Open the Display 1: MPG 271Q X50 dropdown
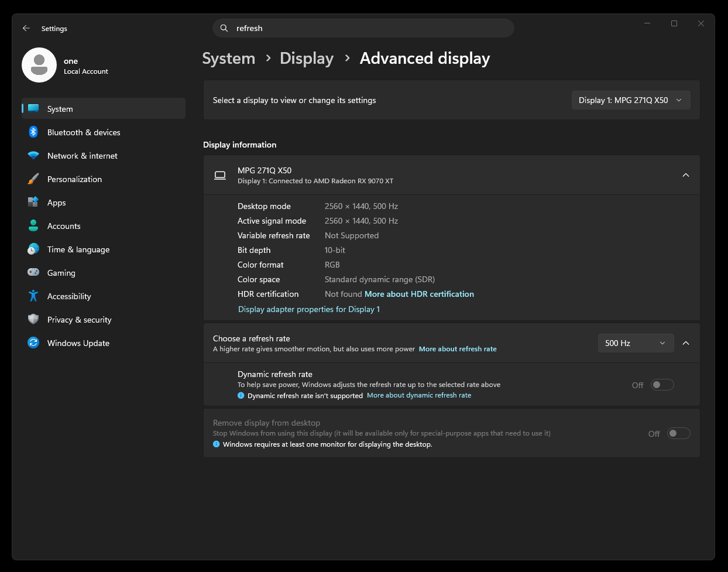The height and width of the screenshot is (572, 728). pyautogui.click(x=631, y=100)
